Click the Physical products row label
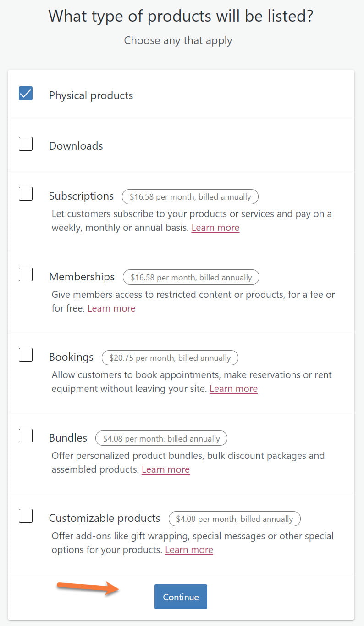Image resolution: width=364 pixels, height=626 pixels. pos(90,95)
